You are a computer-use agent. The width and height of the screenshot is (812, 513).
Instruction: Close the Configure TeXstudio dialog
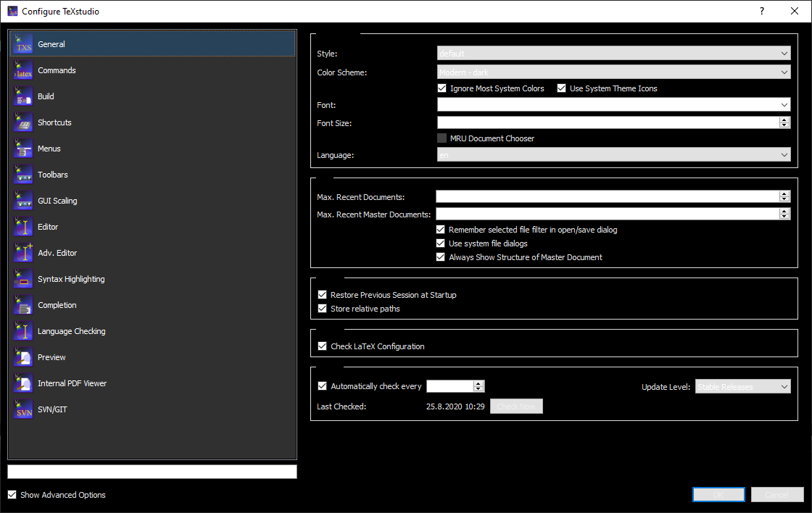pos(795,11)
